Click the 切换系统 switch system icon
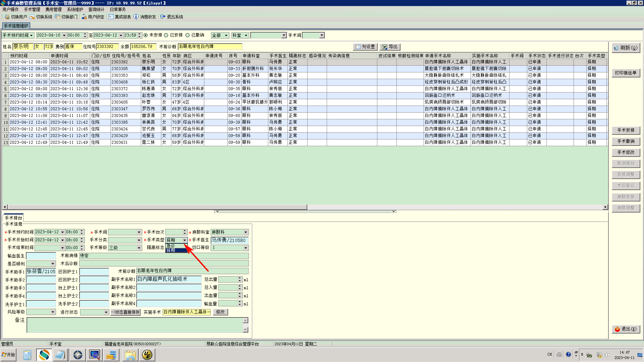 32,17
